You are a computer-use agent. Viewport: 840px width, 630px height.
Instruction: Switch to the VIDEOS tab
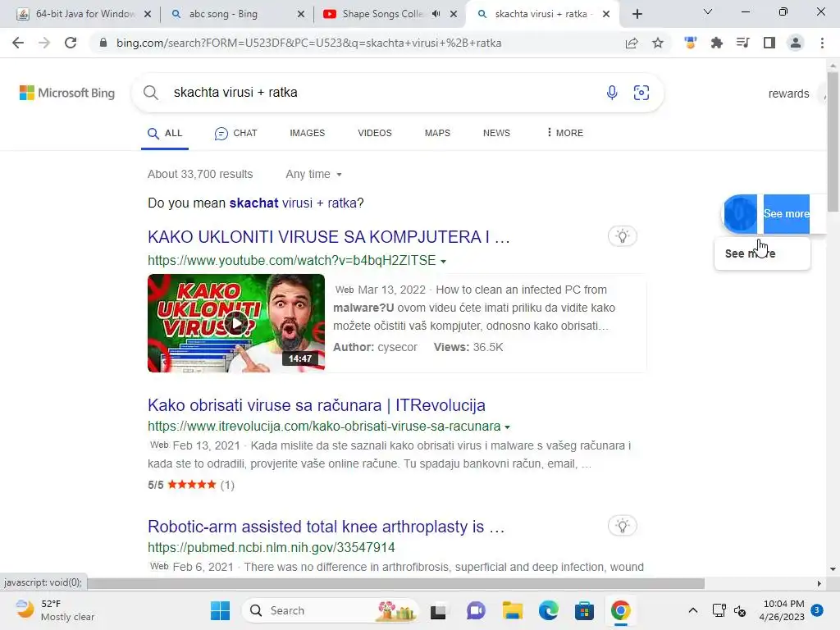pos(374,133)
